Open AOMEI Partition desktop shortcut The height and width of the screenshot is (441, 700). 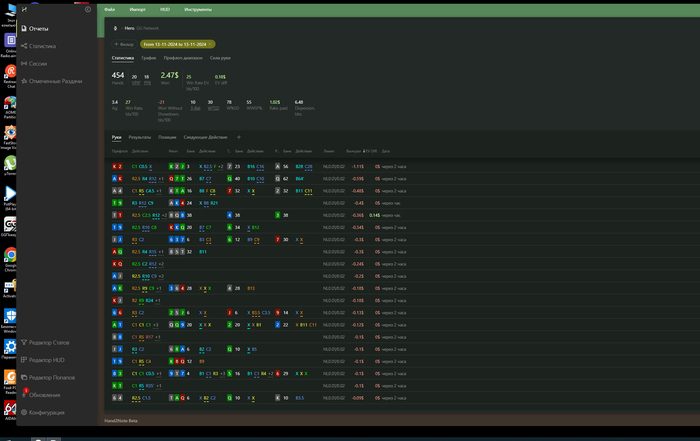pyautogui.click(x=10, y=108)
